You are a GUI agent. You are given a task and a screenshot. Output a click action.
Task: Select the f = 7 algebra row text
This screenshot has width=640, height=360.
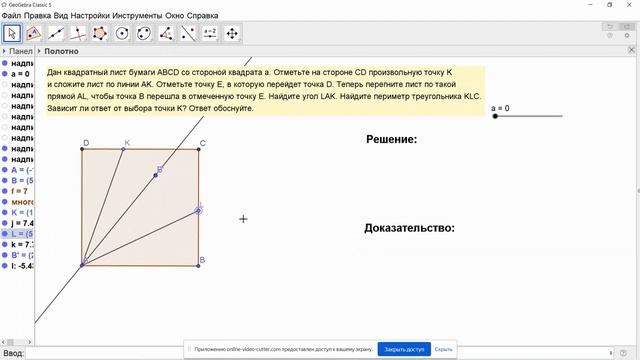pyautogui.click(x=19, y=191)
